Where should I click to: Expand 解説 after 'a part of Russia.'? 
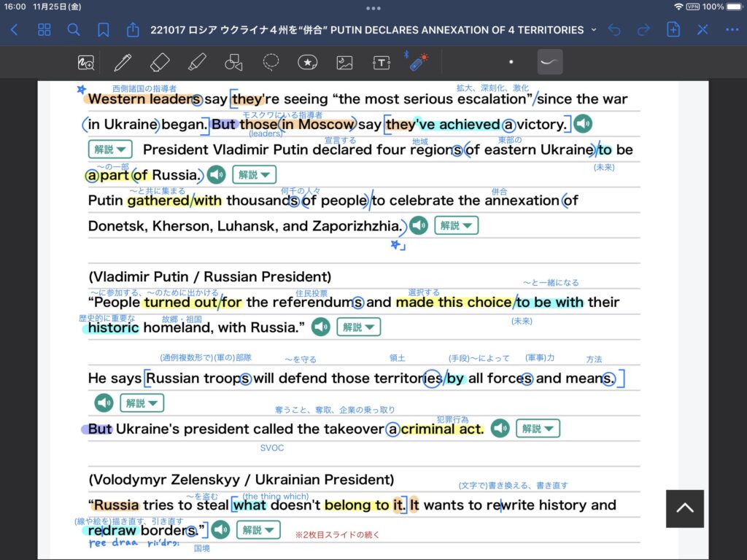point(255,174)
